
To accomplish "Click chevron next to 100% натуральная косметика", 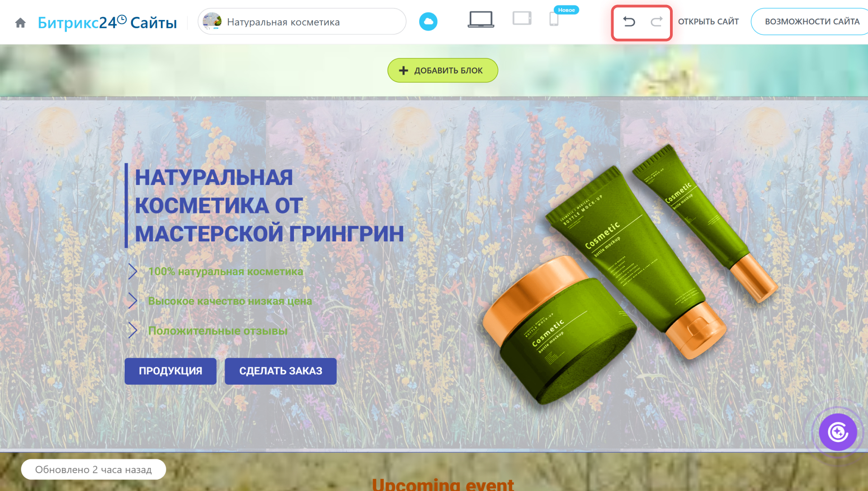I will pyautogui.click(x=132, y=271).
